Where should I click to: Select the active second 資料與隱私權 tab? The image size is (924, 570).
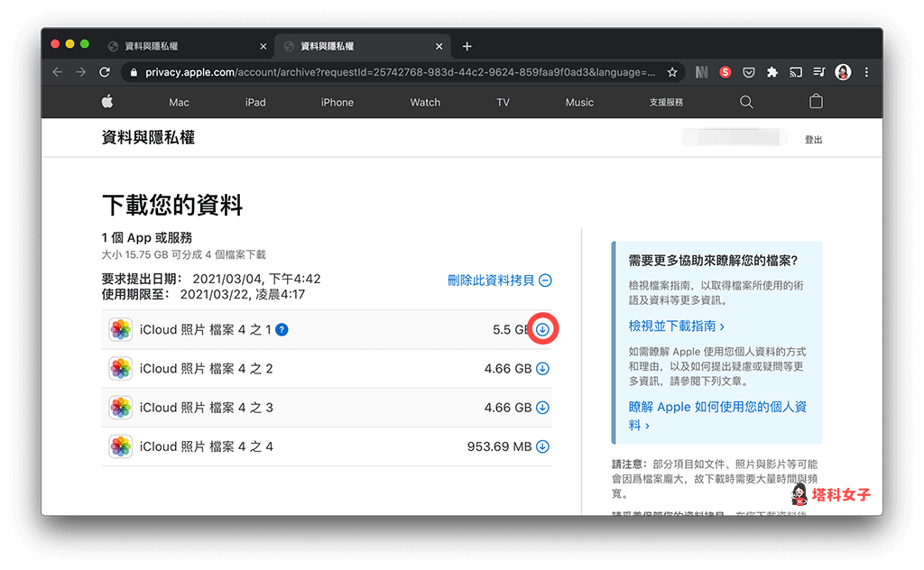[363, 46]
